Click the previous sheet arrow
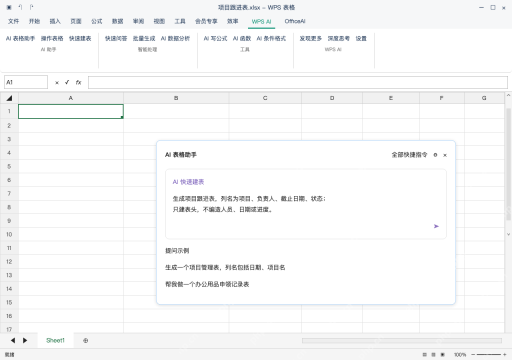 point(13,340)
